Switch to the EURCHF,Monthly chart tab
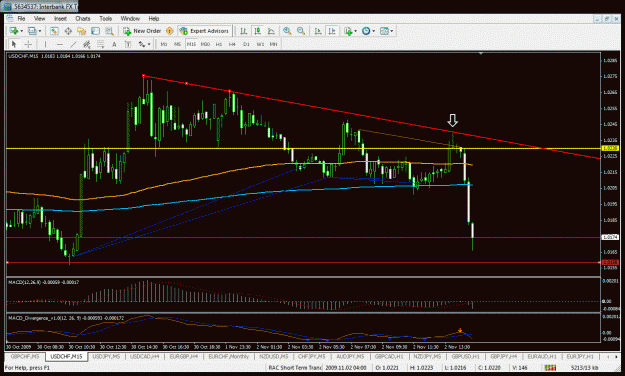This screenshot has width=625, height=376. pos(228,356)
